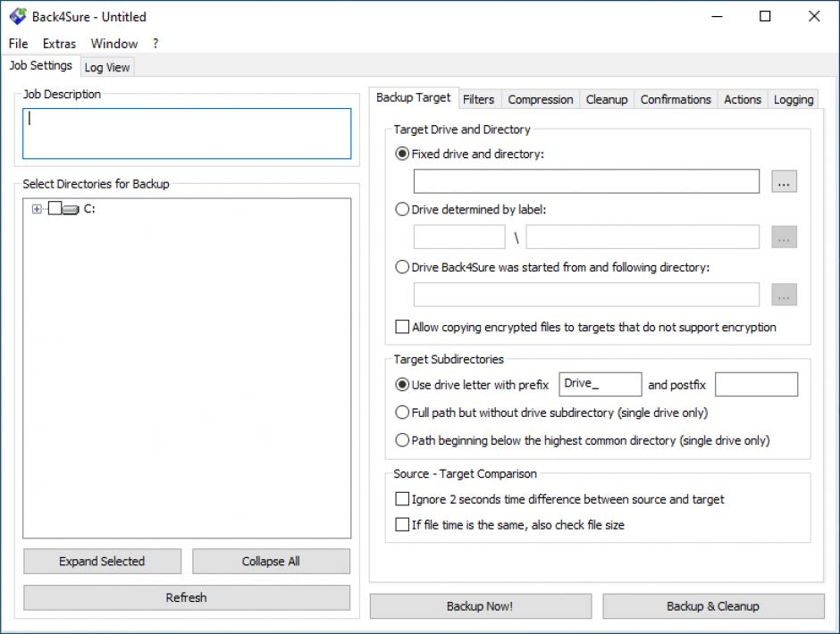This screenshot has height=634, width=840.
Task: Click the postfix input field
Action: (756, 385)
